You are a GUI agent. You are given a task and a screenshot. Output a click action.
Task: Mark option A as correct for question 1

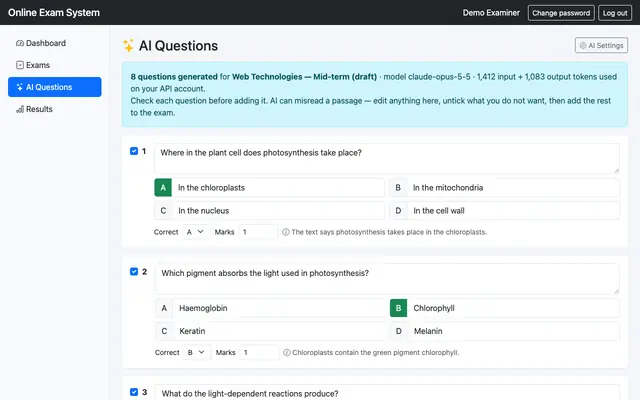pyautogui.click(x=163, y=188)
